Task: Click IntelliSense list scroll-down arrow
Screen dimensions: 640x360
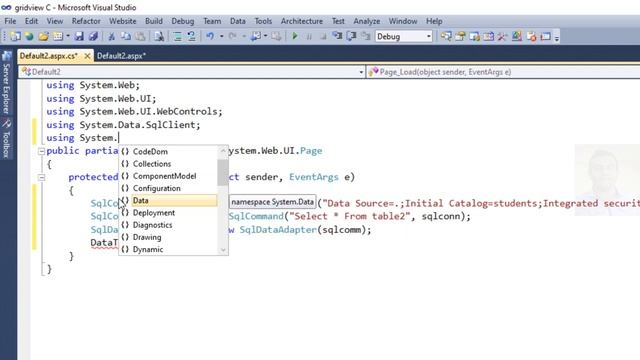Action: coord(223,250)
